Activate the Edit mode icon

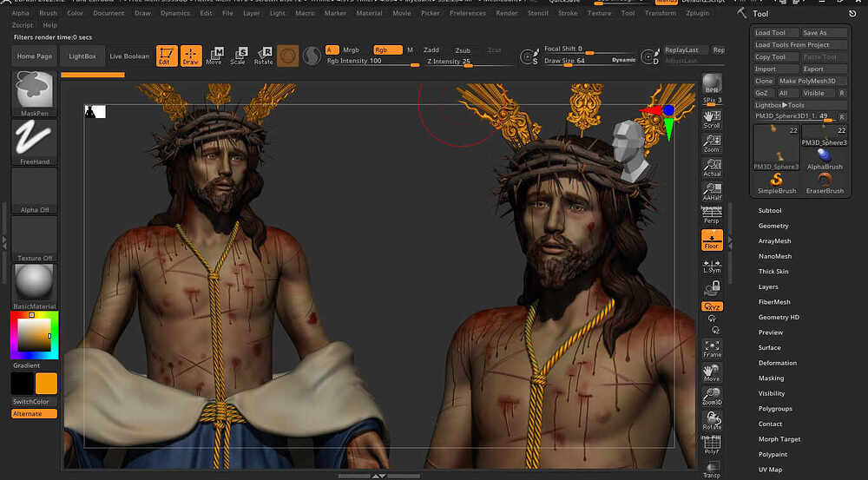pos(166,56)
